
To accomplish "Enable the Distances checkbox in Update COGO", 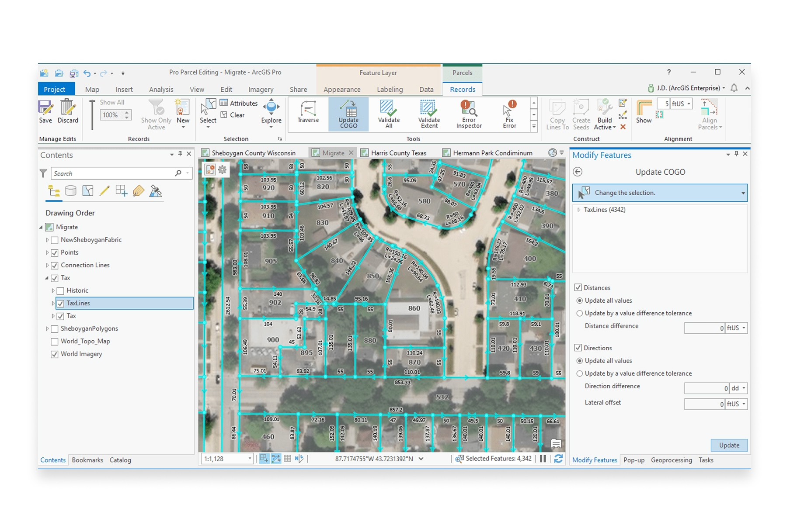I will (x=579, y=287).
